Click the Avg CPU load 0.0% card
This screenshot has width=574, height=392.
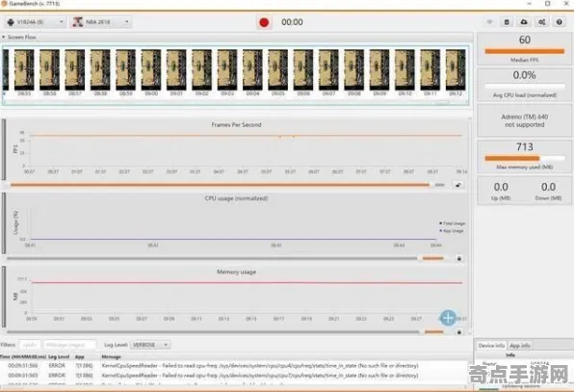pos(524,85)
